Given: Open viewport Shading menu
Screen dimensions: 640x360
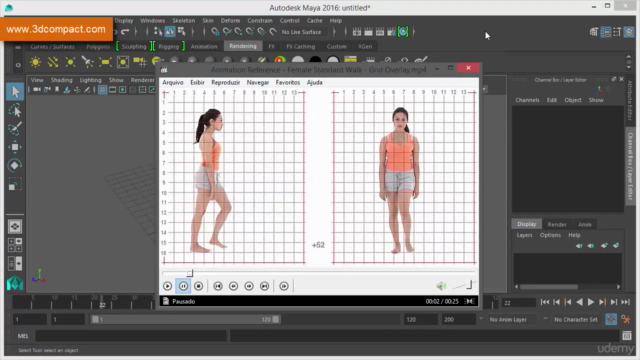Looking at the screenshot, I should click(61, 80).
